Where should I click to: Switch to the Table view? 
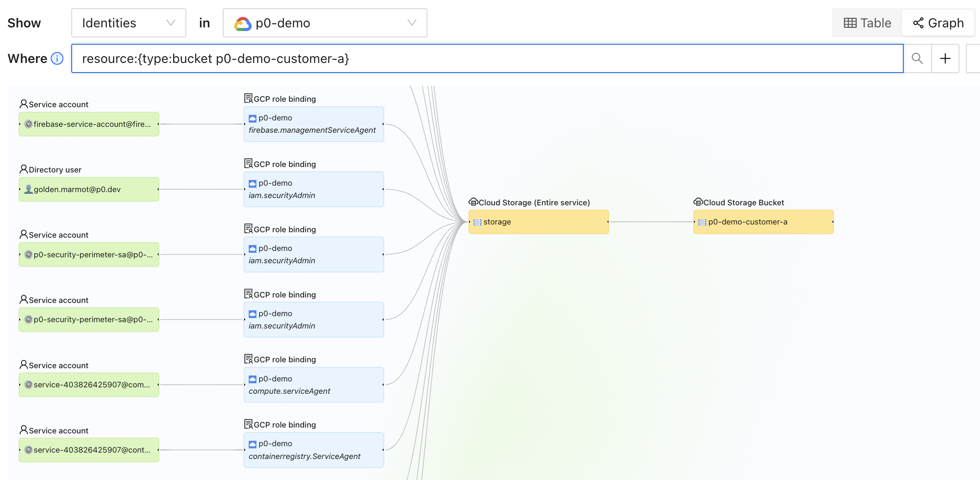867,23
